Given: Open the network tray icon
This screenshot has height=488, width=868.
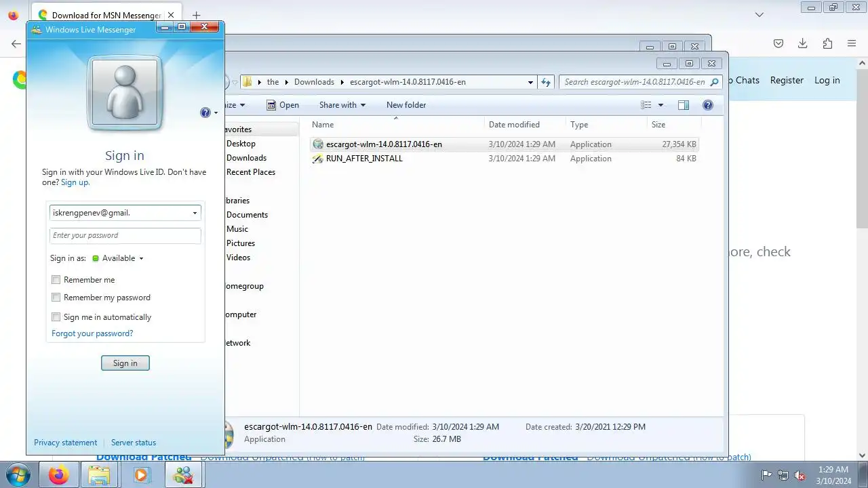Looking at the screenshot, I should pos(783,475).
